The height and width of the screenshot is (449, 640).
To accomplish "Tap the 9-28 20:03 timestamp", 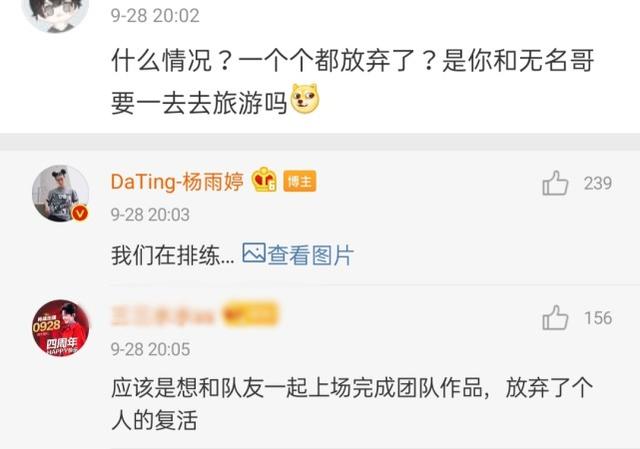I will tap(150, 214).
